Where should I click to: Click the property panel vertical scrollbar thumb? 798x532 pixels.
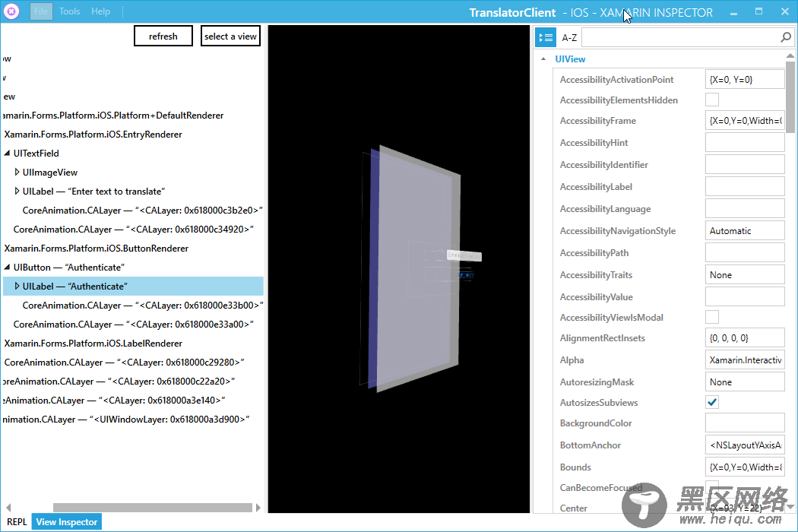point(790,97)
